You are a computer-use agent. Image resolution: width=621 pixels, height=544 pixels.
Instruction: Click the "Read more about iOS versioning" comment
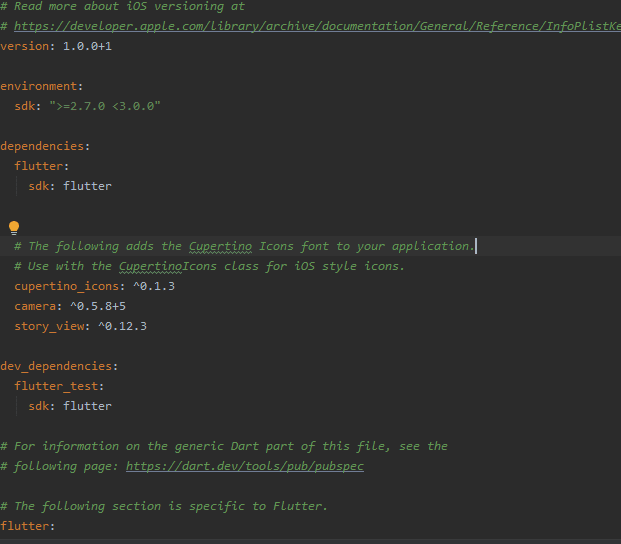click(128, 6)
